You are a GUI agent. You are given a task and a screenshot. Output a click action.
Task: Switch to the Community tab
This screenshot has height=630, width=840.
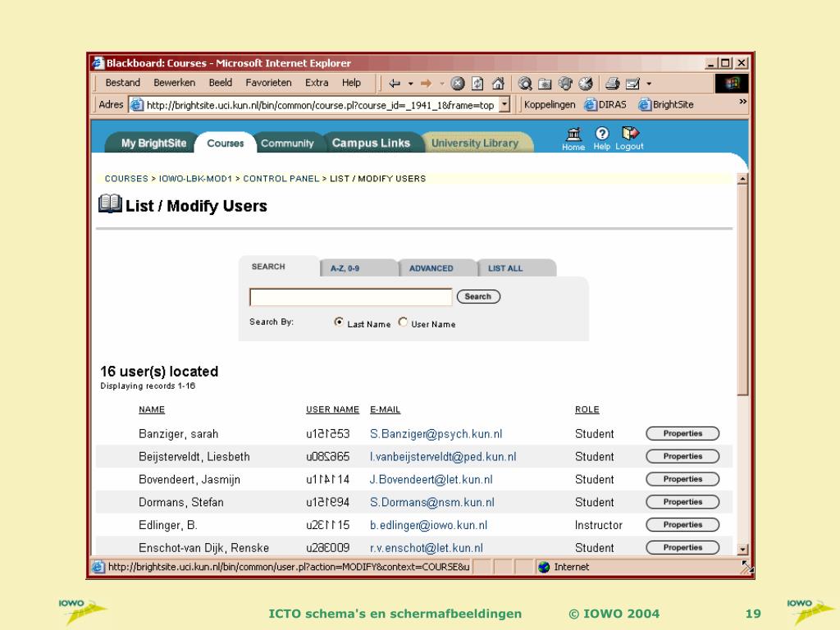(287, 143)
